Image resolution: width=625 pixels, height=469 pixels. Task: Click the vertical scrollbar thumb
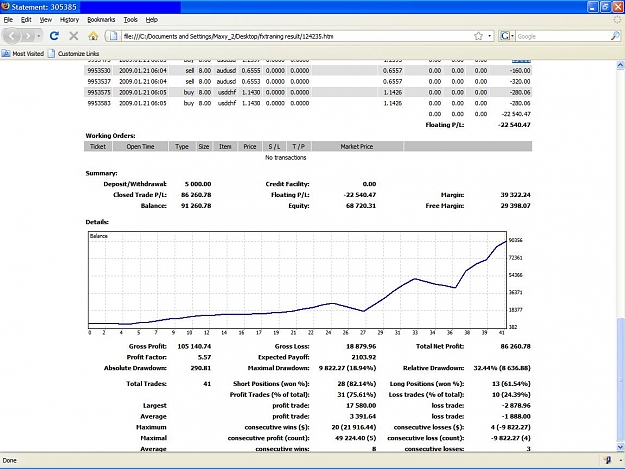point(620,379)
